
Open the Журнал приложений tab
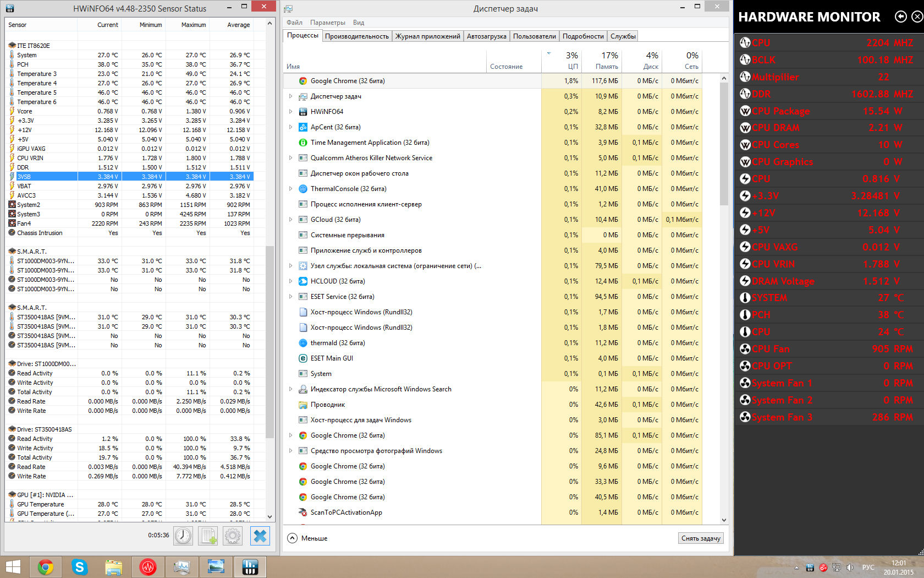tap(428, 36)
